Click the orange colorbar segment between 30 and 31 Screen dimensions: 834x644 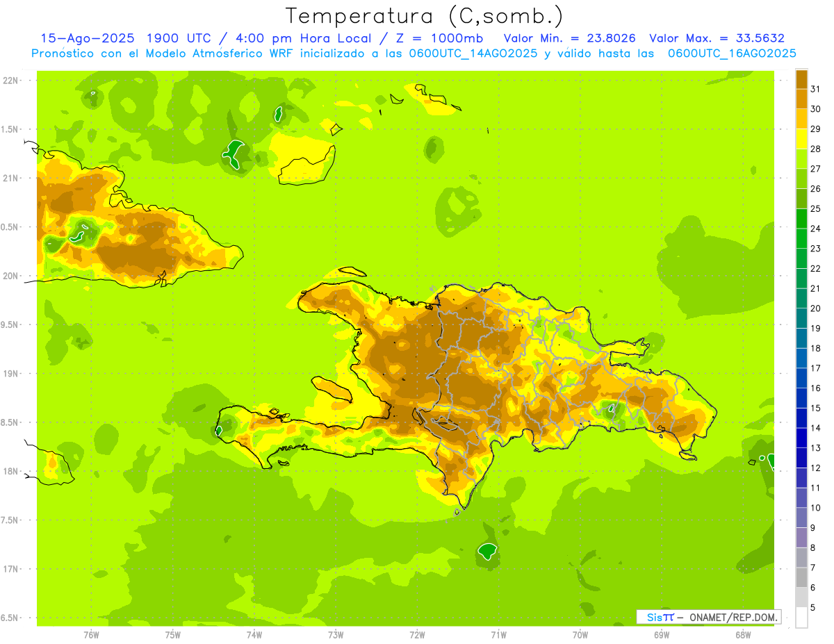801,99
